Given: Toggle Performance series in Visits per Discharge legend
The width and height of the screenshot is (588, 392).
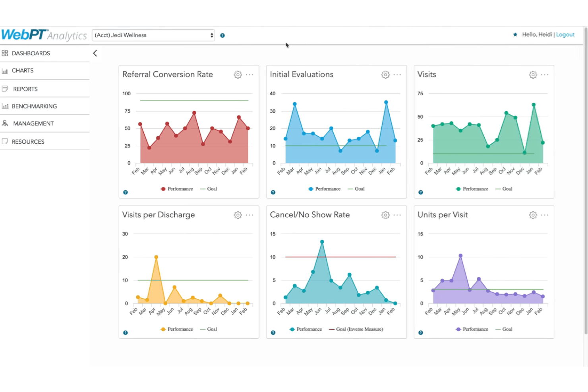Looking at the screenshot, I should (x=176, y=329).
